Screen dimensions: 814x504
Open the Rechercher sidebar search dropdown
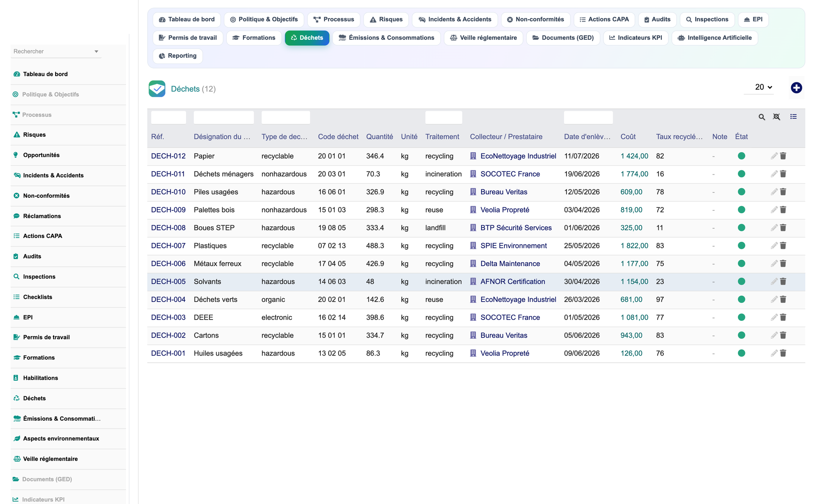click(56, 51)
